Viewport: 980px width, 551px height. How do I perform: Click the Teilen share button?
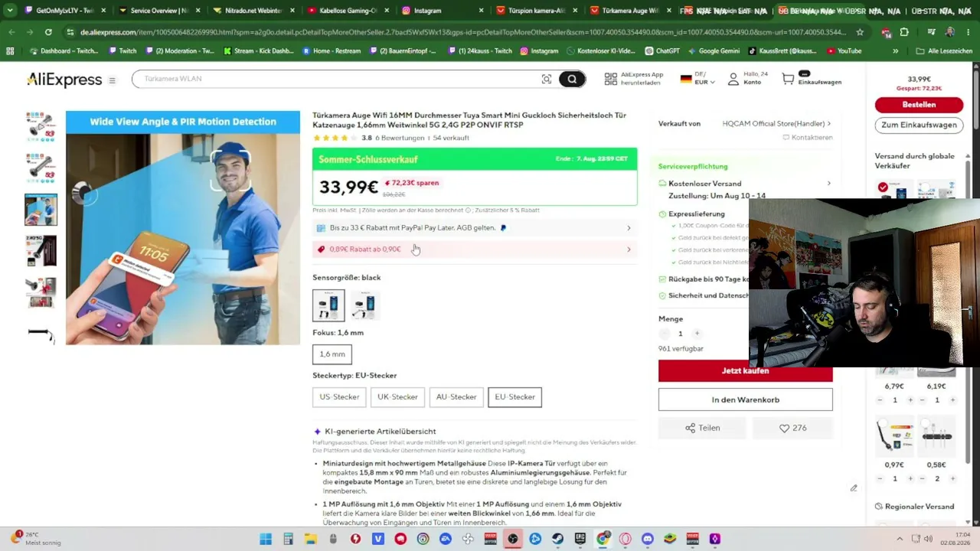[x=702, y=428]
